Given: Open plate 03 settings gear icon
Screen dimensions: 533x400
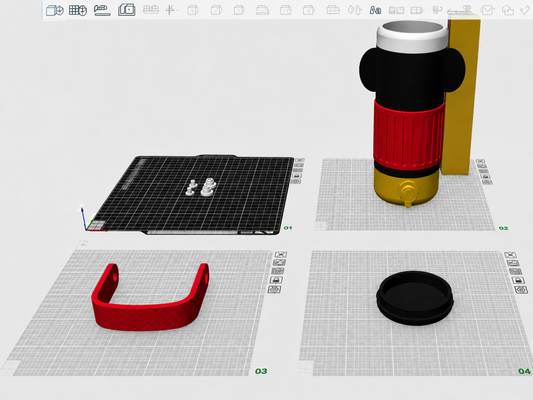Looking at the screenshot, I should pyautogui.click(x=274, y=290).
